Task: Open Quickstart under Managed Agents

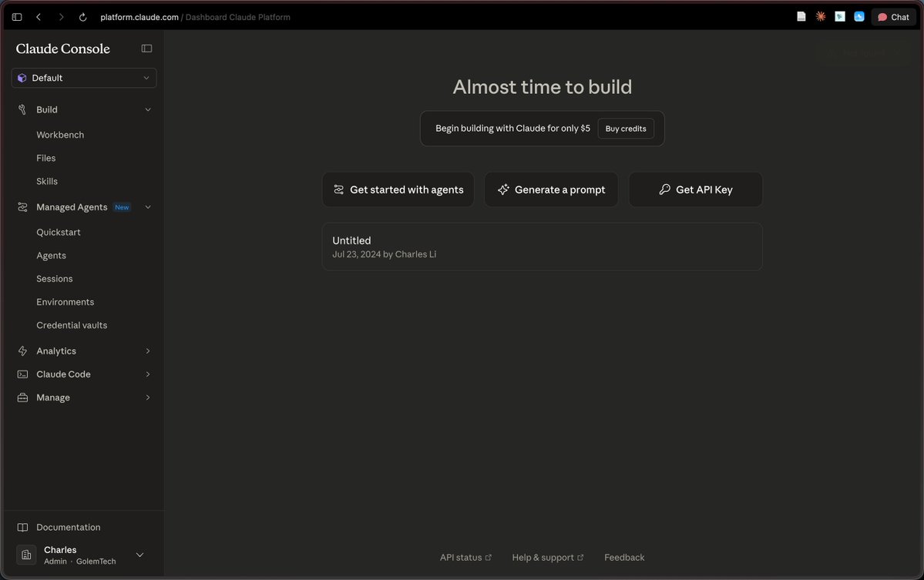Action: pos(59,232)
